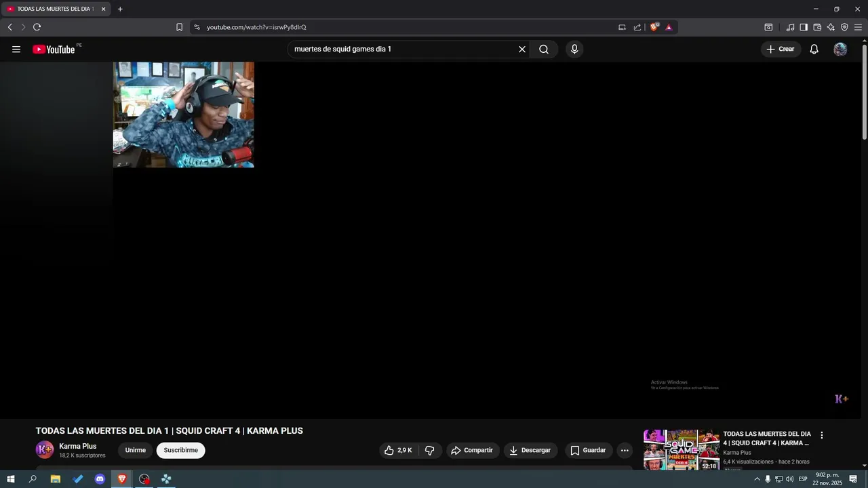
Task: Click the Unirme membership button
Action: 135,450
